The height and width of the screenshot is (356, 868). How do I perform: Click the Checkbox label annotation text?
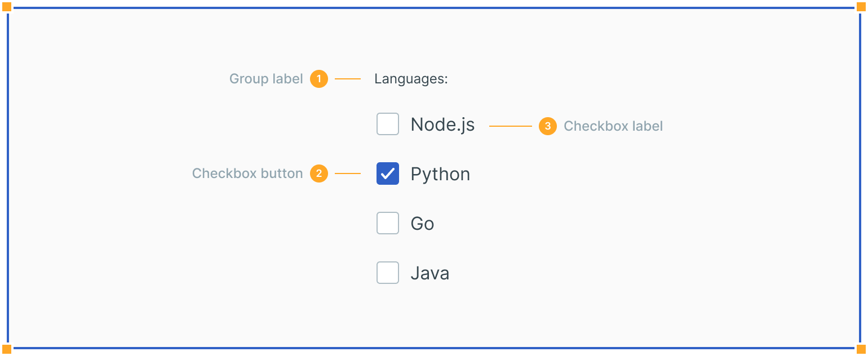click(x=613, y=126)
